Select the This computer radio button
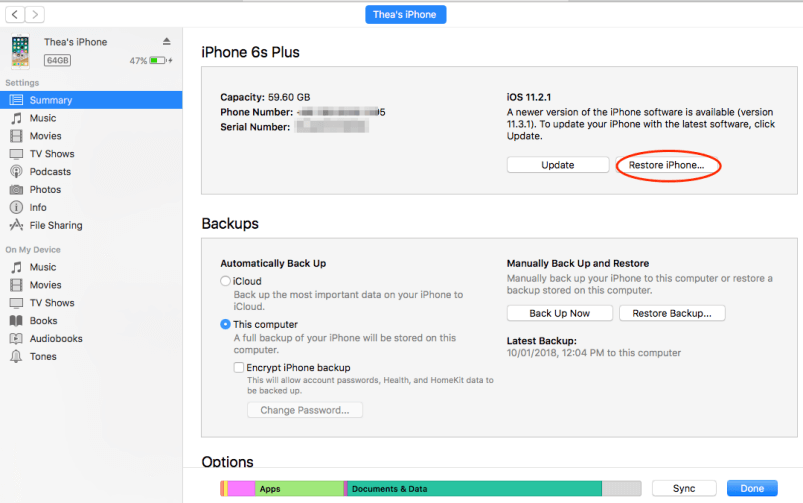Screen dimensions: 803x503 pos(225,325)
